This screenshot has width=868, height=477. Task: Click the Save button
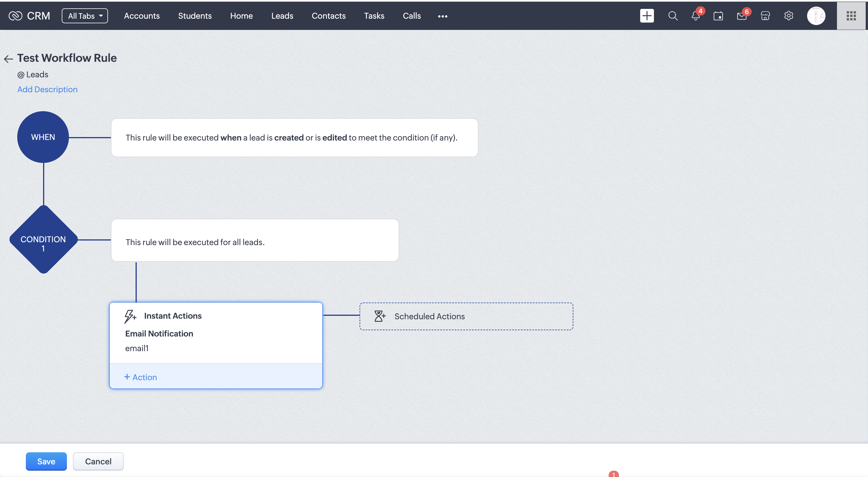coord(46,461)
